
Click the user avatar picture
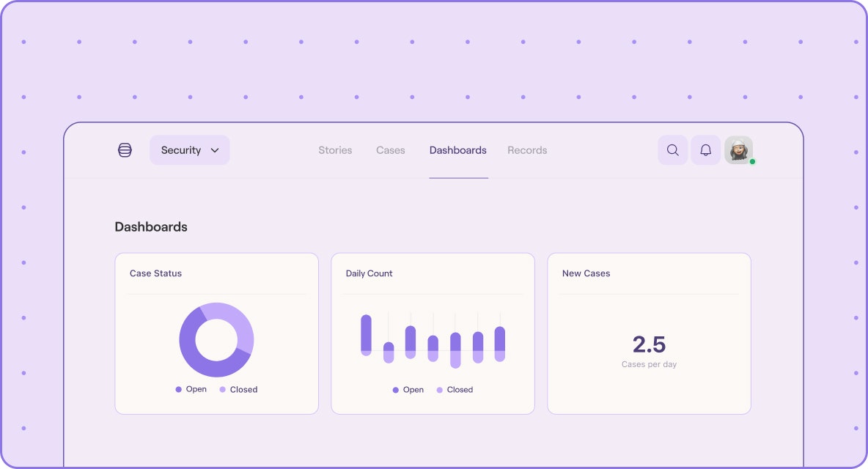[738, 150]
